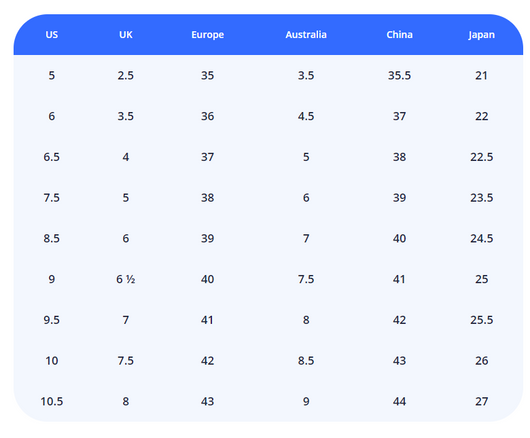The width and height of the screenshot is (530, 438).
Task: Select the Australia 8.5 size cell
Action: [x=306, y=361]
